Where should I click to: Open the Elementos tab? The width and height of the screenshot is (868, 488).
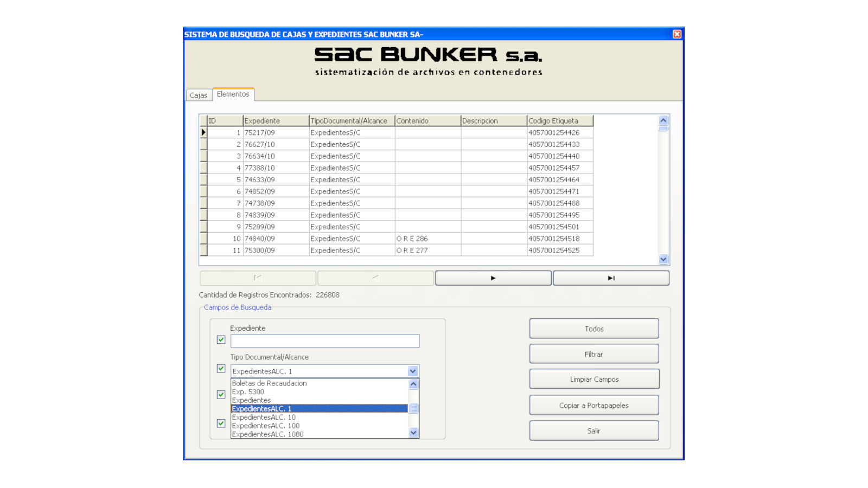[233, 94]
